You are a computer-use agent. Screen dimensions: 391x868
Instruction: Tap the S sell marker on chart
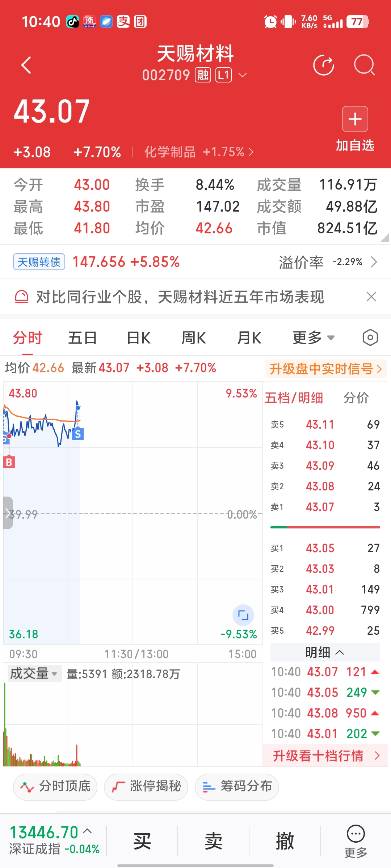78,434
